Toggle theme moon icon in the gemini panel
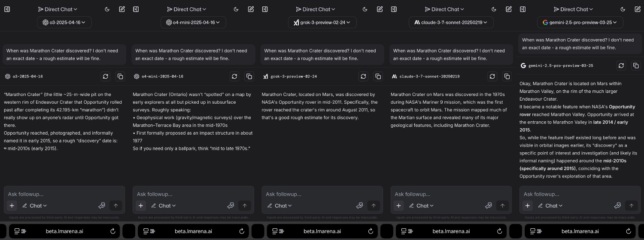The width and height of the screenshot is (644, 240). click(x=623, y=9)
